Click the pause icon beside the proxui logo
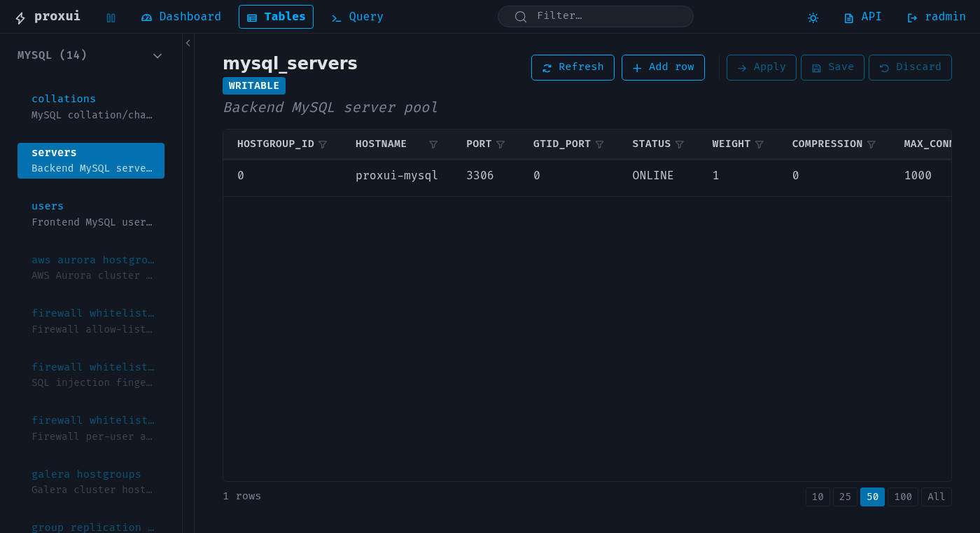 pos(111,17)
